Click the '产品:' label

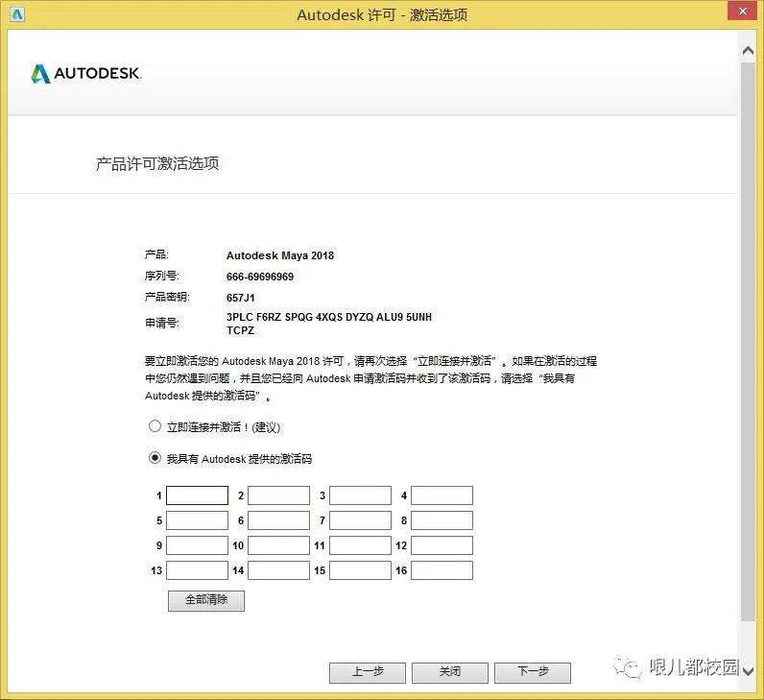156,254
